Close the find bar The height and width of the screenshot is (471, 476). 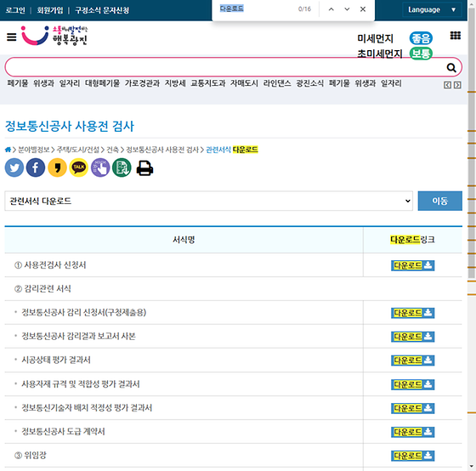coord(362,9)
